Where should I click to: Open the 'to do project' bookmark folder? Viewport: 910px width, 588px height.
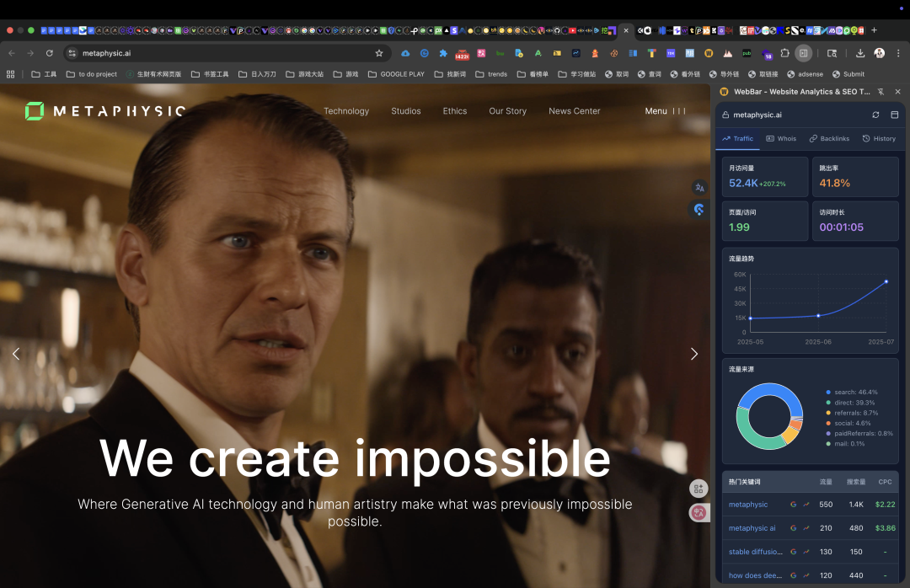pyautogui.click(x=92, y=74)
